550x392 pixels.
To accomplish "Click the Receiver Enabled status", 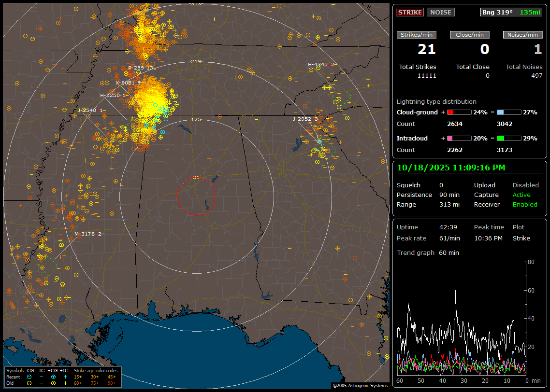I will point(525,205).
